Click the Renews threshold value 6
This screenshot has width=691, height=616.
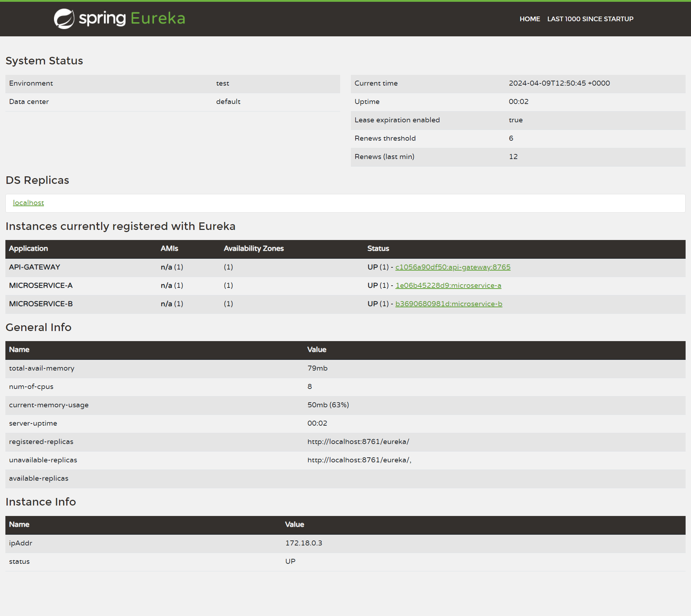click(x=511, y=138)
